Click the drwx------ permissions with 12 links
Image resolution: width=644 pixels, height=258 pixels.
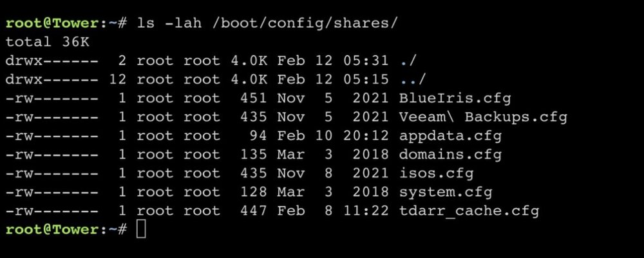(52, 79)
